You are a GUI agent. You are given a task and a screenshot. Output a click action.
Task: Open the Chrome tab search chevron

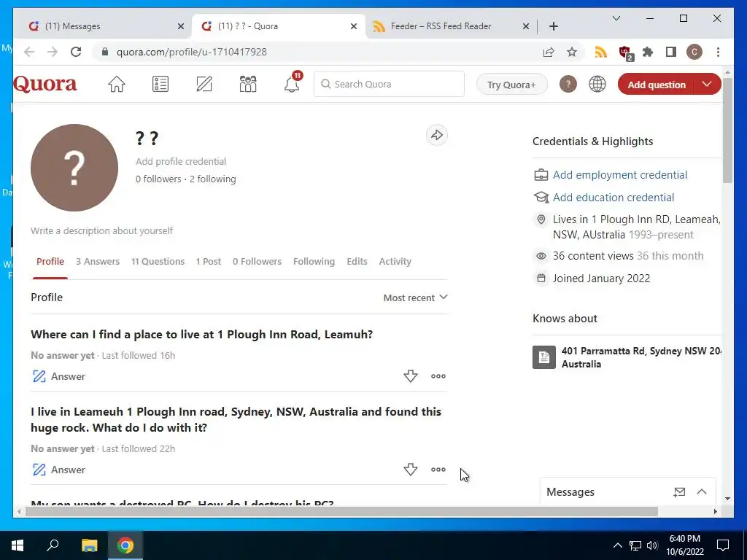point(616,18)
